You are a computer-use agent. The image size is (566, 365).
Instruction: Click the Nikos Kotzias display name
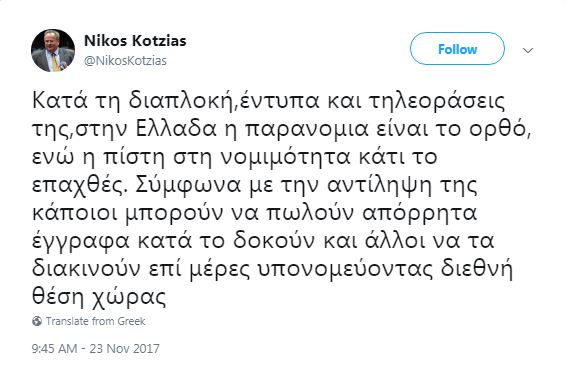pyautogui.click(x=135, y=41)
